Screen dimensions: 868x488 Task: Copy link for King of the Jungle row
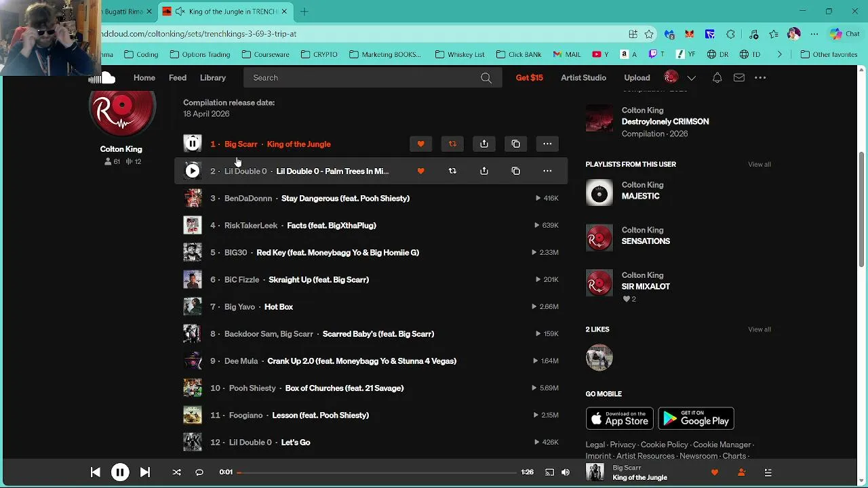tap(516, 144)
